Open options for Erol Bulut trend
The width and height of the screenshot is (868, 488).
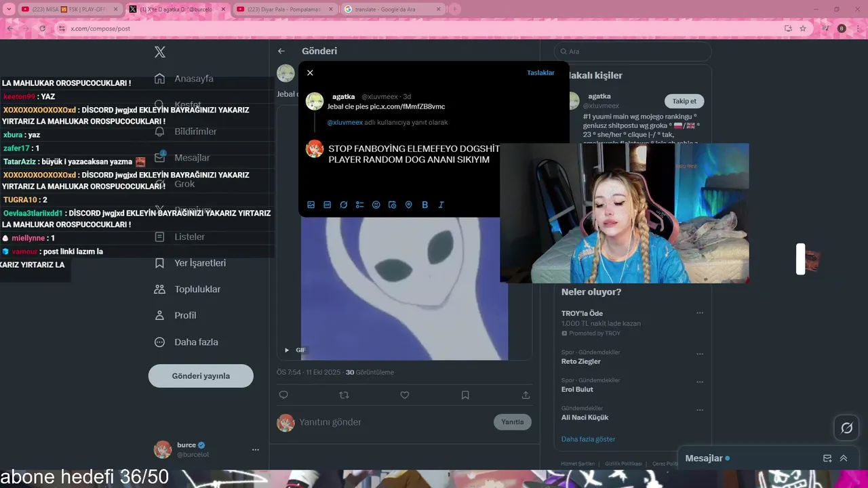[700, 382]
